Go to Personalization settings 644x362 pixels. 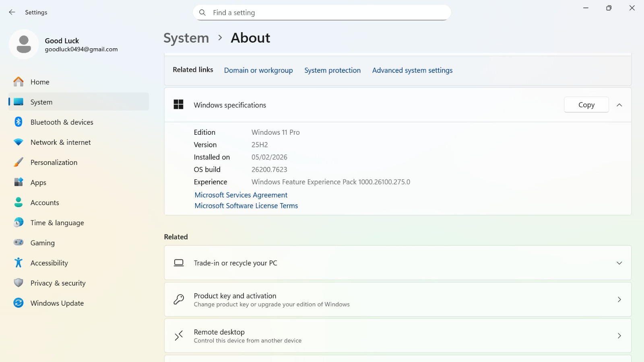coord(78,162)
